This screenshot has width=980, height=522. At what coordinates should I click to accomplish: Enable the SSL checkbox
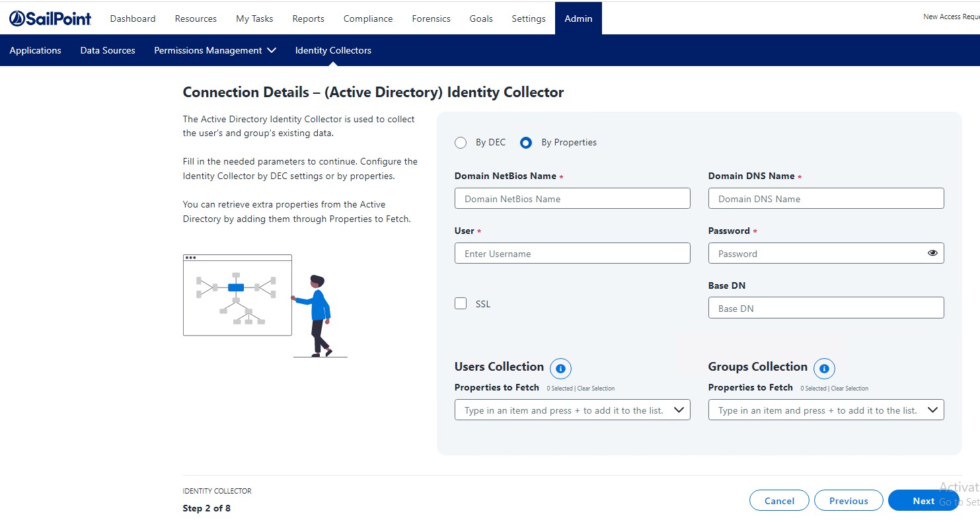tap(461, 303)
